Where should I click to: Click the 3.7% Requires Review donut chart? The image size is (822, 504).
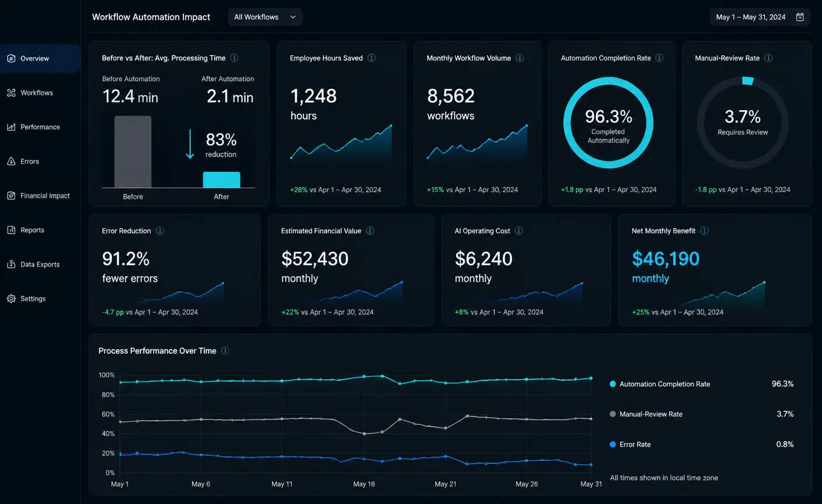[x=743, y=123]
